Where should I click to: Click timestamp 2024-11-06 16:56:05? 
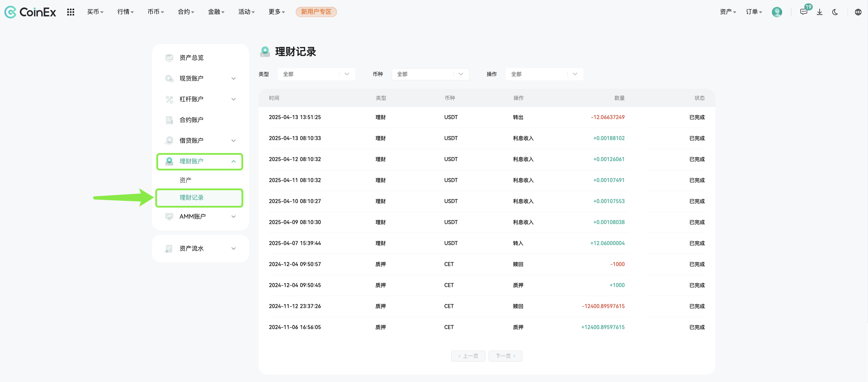[295, 327]
